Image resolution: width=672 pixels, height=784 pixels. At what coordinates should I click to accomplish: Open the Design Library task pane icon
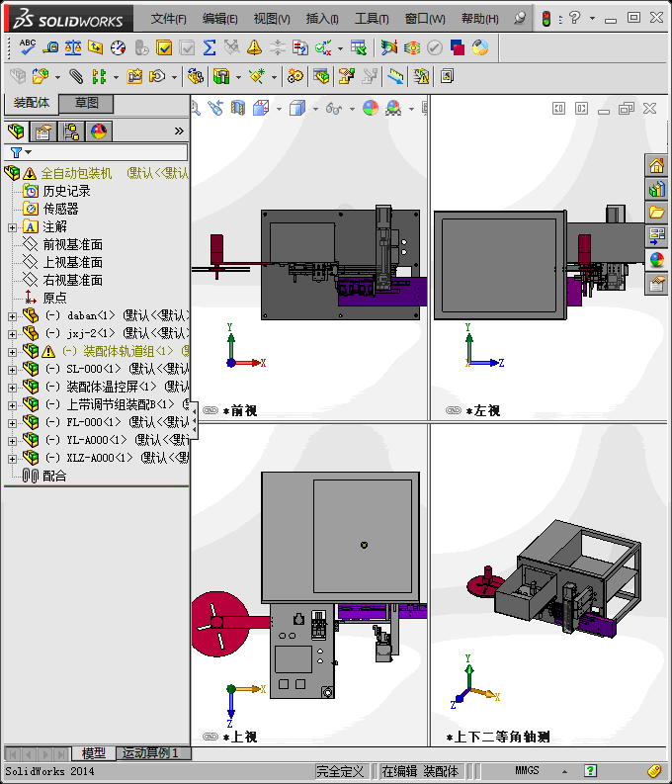tap(656, 189)
